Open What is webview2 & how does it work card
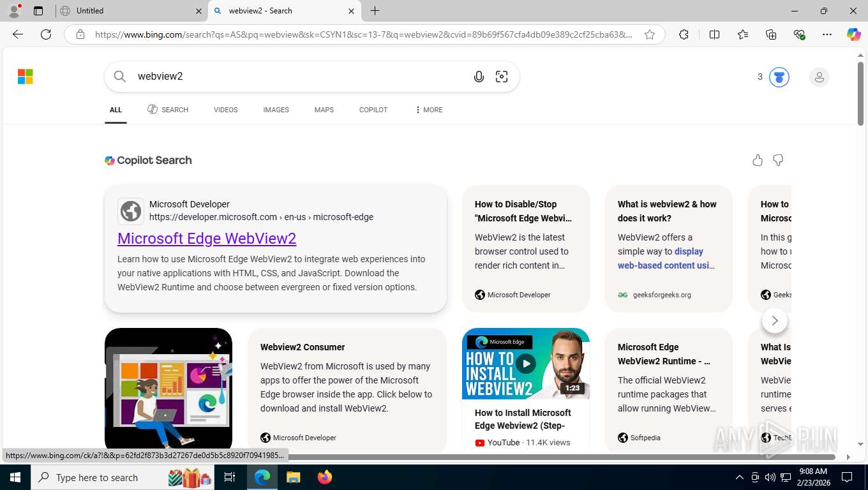Image resolution: width=868 pixels, height=490 pixels. point(669,249)
